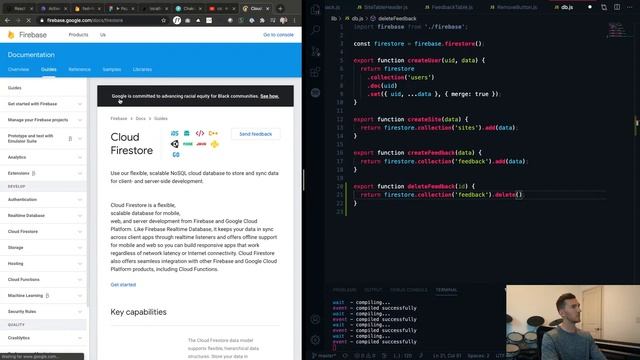
Task: Select the Unity platform icon
Action: click(x=175, y=144)
